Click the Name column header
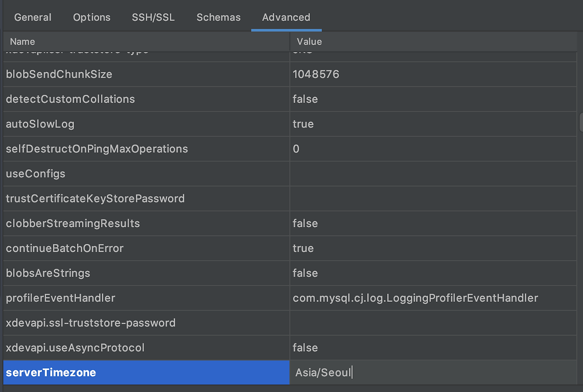 [x=22, y=41]
